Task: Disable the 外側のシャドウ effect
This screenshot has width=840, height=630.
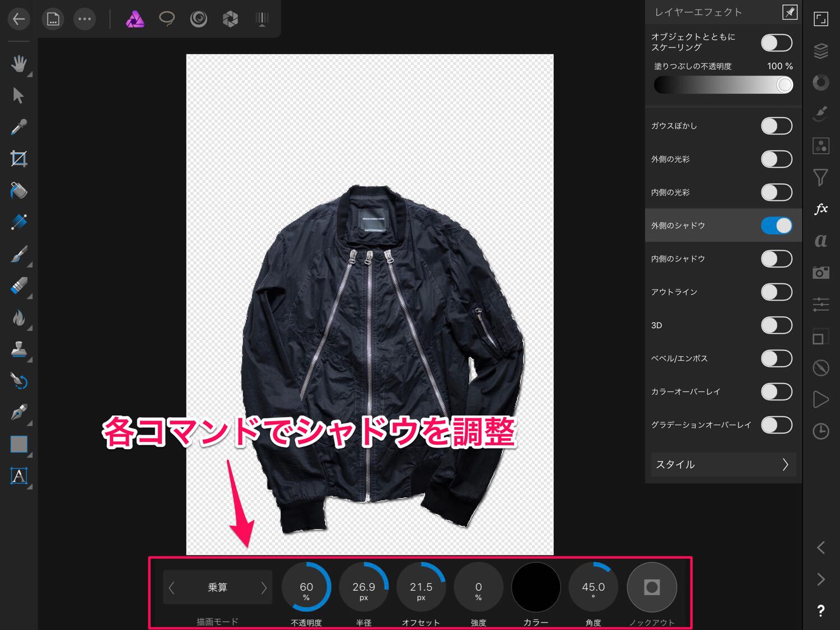Action: [776, 226]
